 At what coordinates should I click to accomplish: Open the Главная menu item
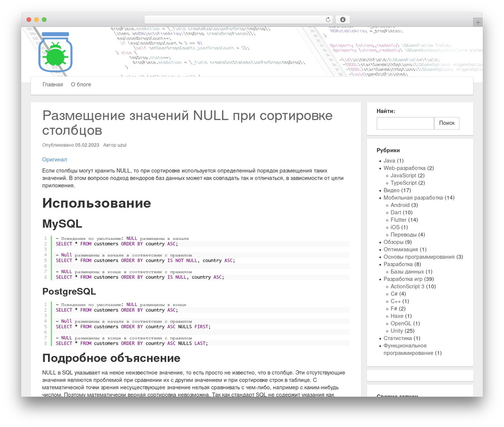pos(53,84)
